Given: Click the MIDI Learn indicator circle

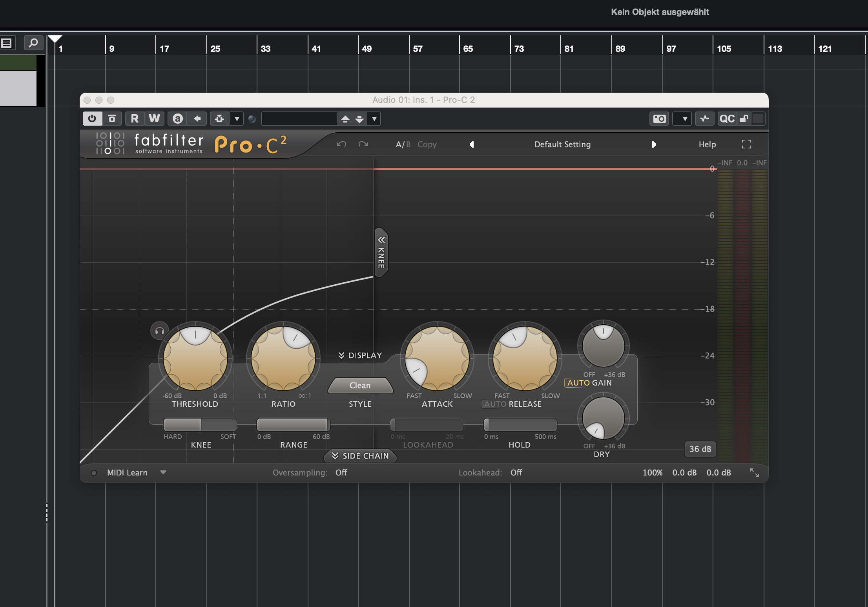Looking at the screenshot, I should 94,473.
